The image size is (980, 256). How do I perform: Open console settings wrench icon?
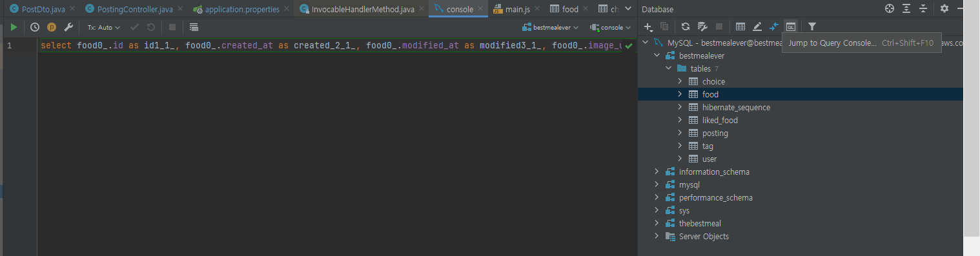pyautogui.click(x=68, y=28)
